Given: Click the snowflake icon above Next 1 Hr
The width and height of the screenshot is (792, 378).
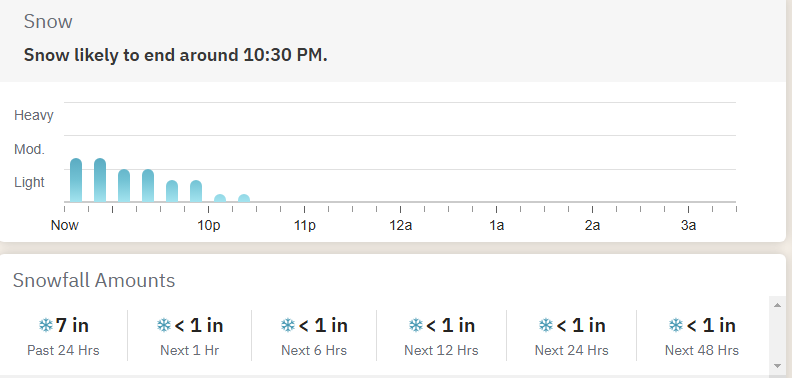Looking at the screenshot, I should pos(164,325).
